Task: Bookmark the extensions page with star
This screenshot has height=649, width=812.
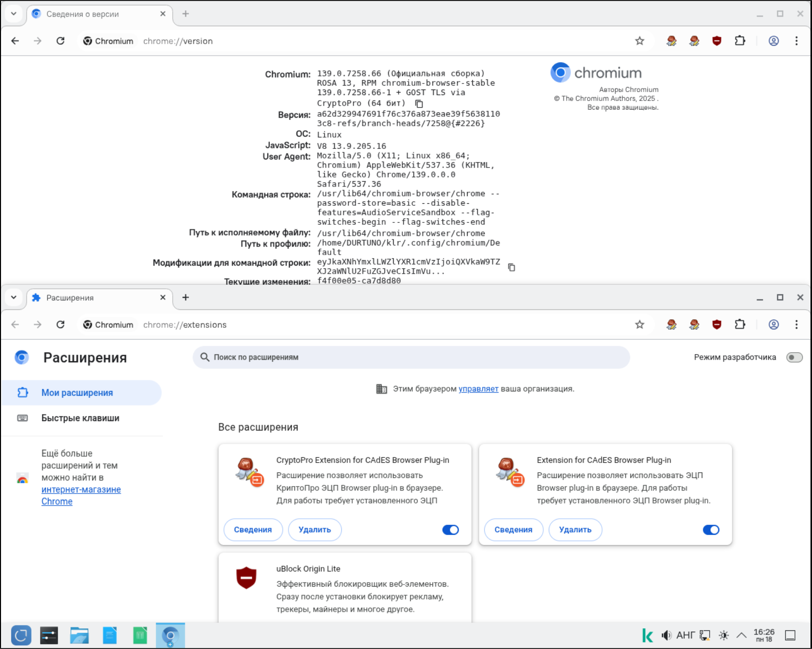Action: pyautogui.click(x=639, y=324)
